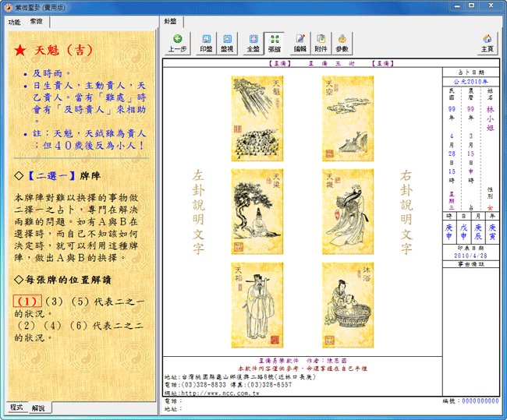This screenshot has height=420, width=507.
Task: Click the name 林小姐
Action: 490,119
